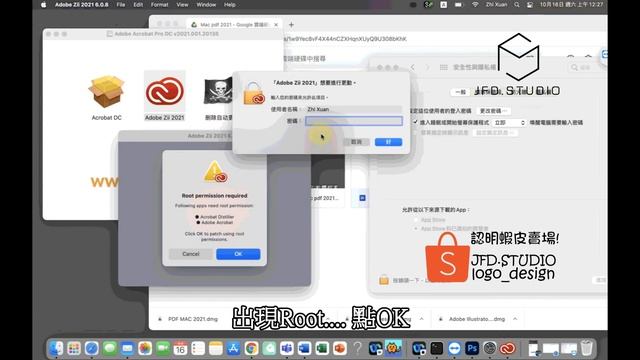Open the Mail app in Dock
This screenshot has height=360, width=640.
(x=127, y=348)
